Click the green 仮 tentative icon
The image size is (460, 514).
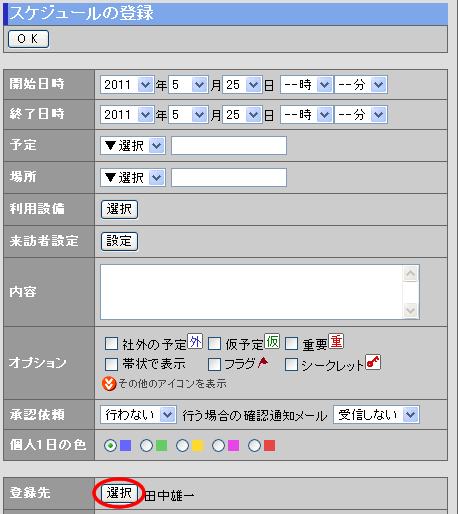tap(272, 341)
